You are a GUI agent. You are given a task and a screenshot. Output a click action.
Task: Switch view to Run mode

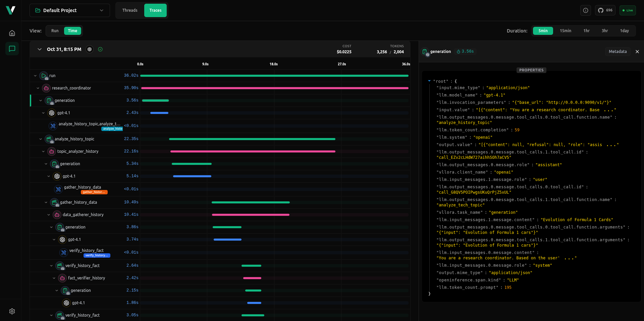tap(55, 30)
